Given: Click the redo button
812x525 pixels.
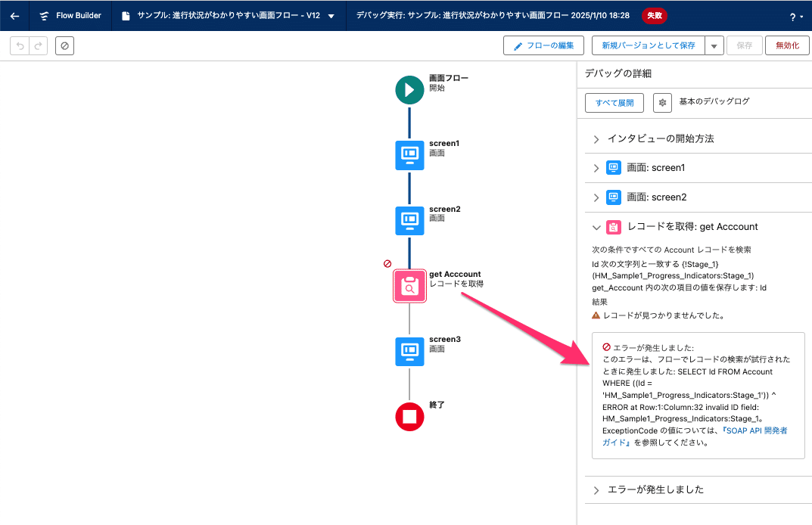Looking at the screenshot, I should point(39,45).
